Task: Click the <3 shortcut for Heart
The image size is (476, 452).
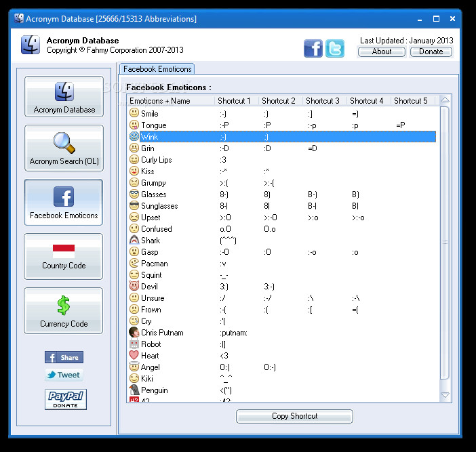Action: (x=224, y=356)
